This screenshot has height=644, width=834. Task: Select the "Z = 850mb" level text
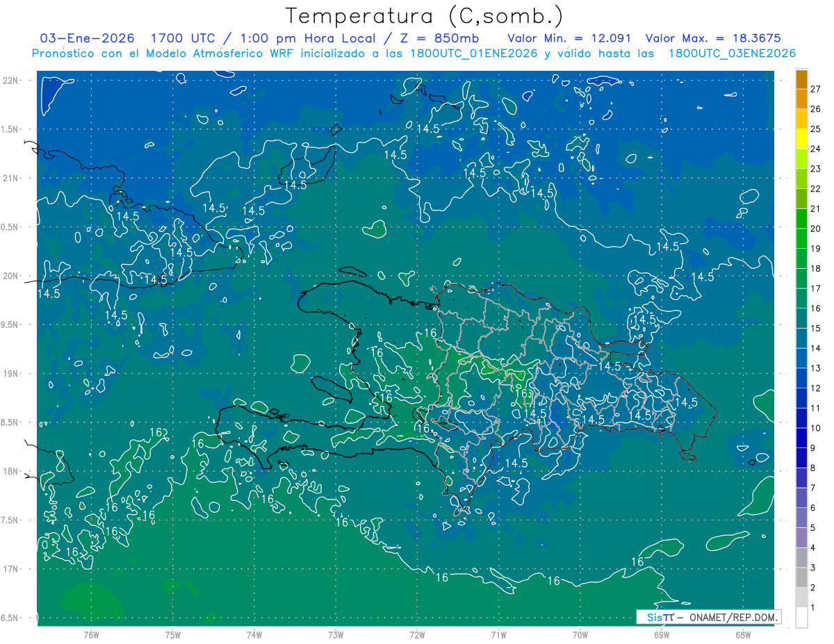point(438,38)
